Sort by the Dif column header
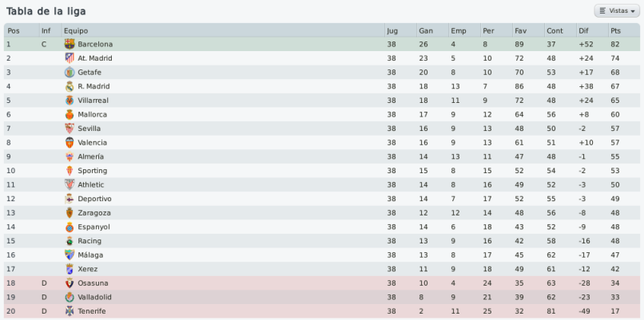This screenshot has width=644, height=320. [592, 31]
